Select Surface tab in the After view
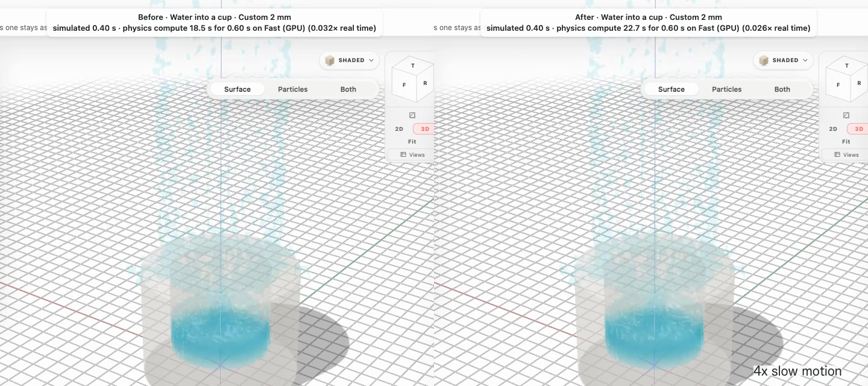The width and height of the screenshot is (868, 386). click(x=671, y=89)
